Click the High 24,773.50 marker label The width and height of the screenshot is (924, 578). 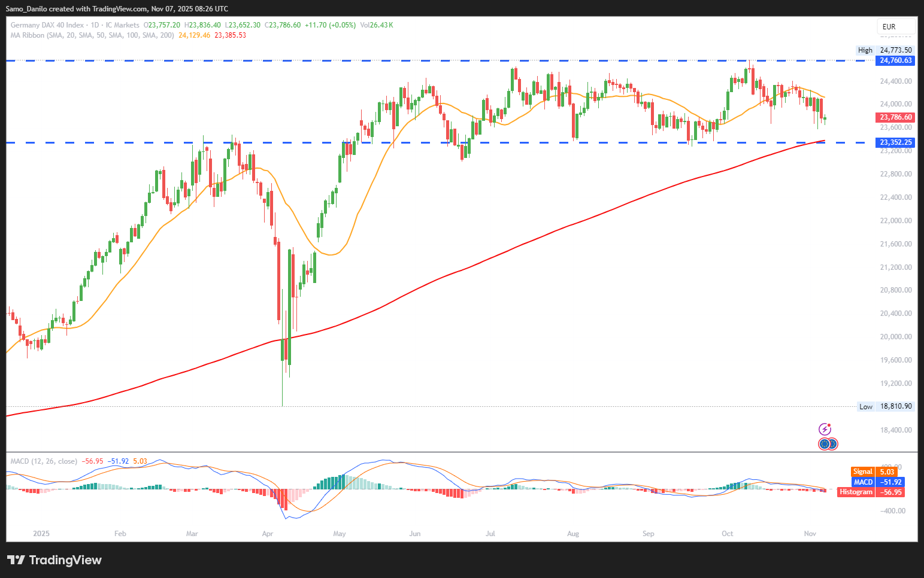[885, 50]
